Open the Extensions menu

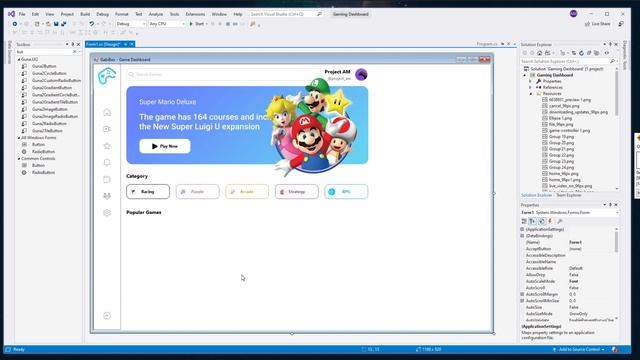(x=195, y=14)
